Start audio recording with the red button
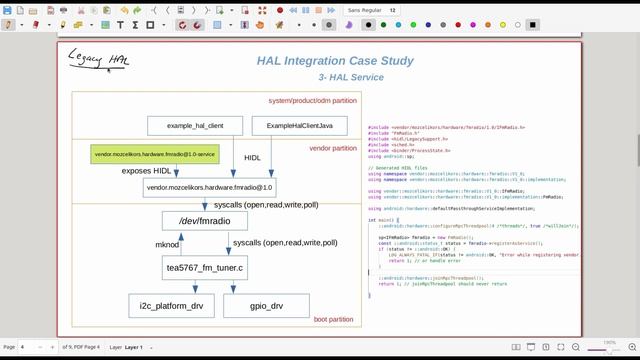The height and width of the screenshot is (360, 640). (280, 10)
